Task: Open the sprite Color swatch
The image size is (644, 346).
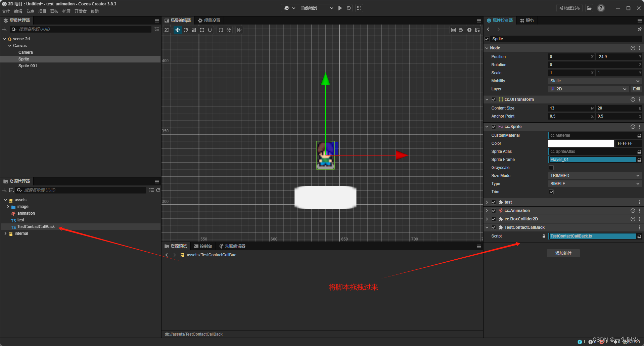Action: point(581,143)
